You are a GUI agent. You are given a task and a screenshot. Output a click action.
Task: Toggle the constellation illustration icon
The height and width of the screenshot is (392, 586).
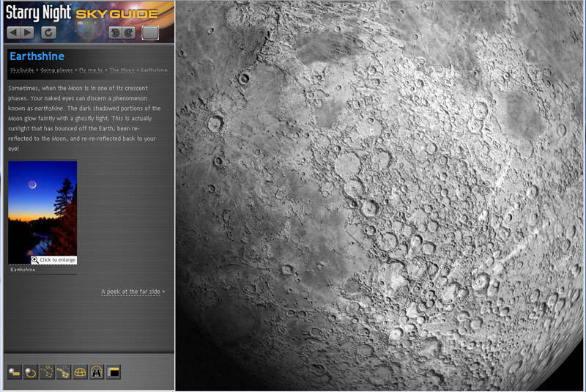[63, 372]
